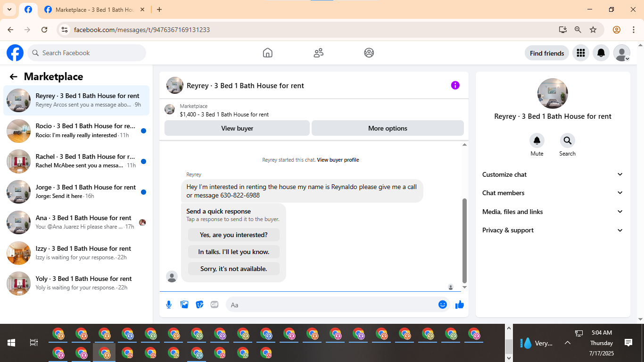
Task: Open the Windows action center
Action: coord(628,343)
